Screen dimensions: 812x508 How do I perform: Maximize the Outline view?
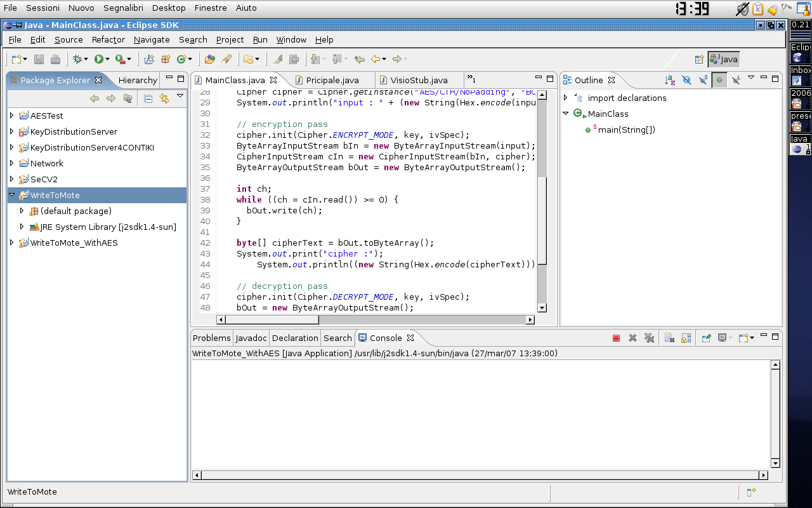[775, 79]
